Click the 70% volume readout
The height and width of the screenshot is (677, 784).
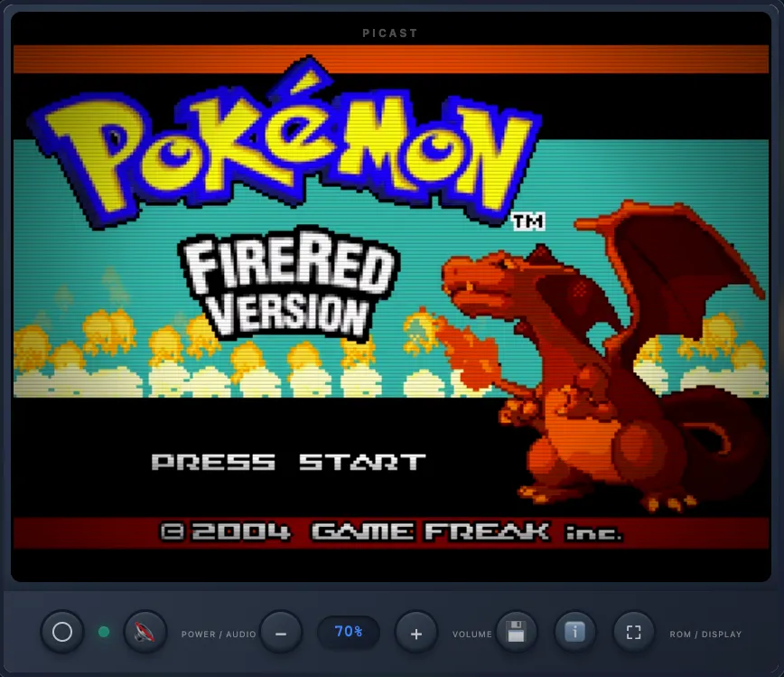tap(349, 632)
